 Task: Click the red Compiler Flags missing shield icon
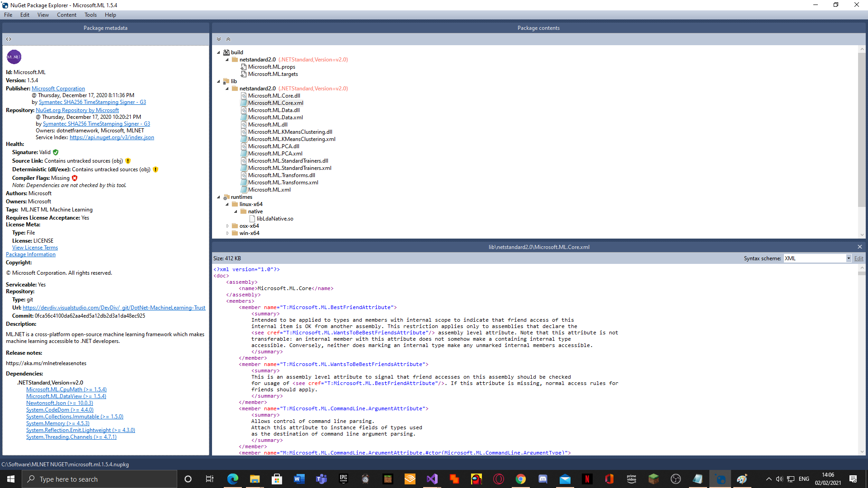click(75, 178)
